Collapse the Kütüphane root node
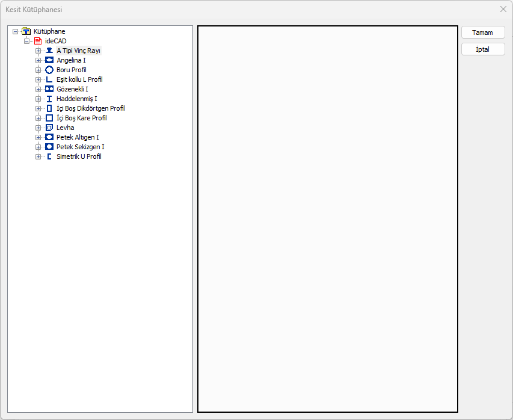Viewport: 513px width, 420px height. point(16,31)
